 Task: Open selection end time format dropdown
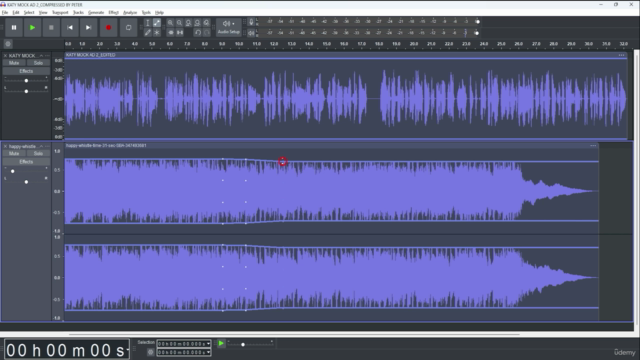[x=208, y=352]
